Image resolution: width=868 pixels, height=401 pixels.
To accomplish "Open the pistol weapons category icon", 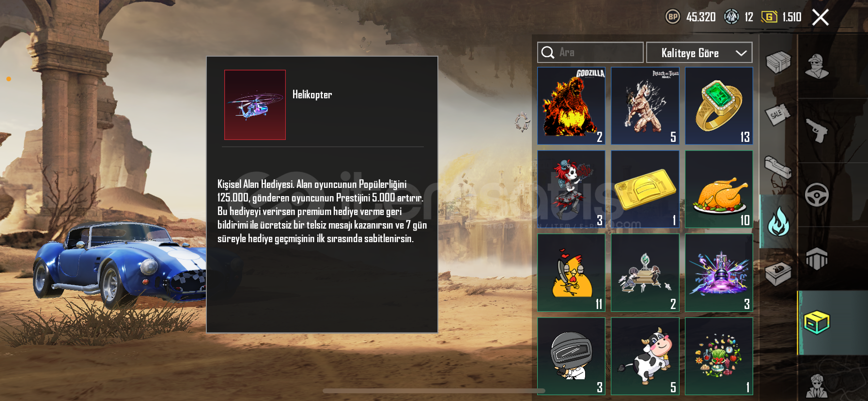I will pos(817,130).
